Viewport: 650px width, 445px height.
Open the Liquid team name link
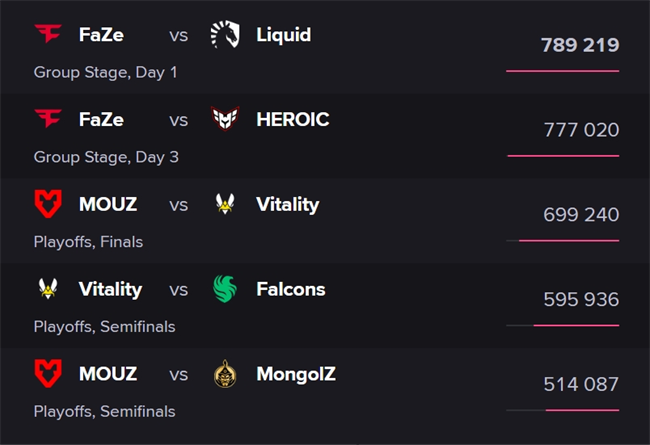pos(284,34)
